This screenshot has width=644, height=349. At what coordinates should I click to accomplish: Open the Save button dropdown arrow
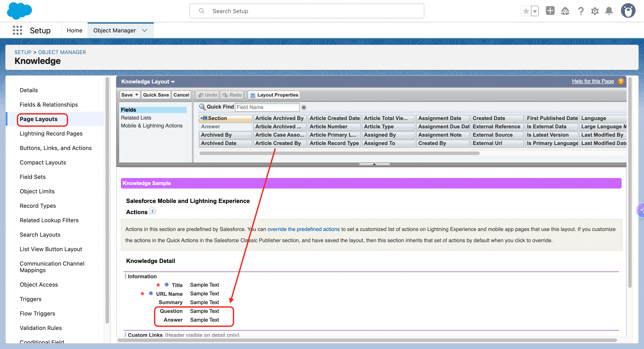click(137, 95)
